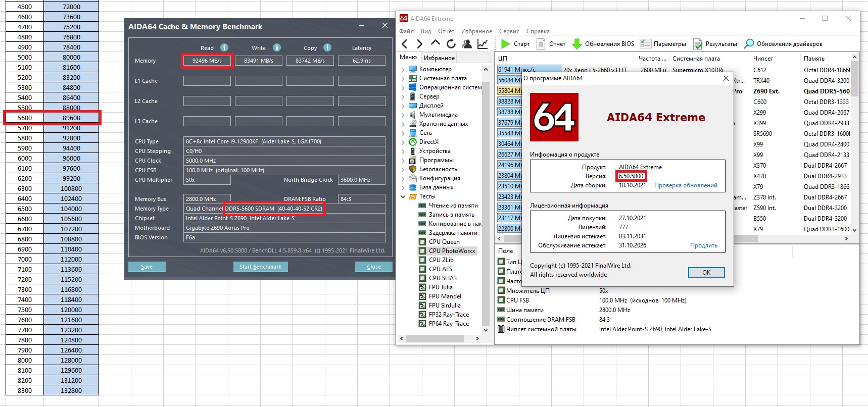Select spreadsheet cell containing 89600

click(71, 118)
